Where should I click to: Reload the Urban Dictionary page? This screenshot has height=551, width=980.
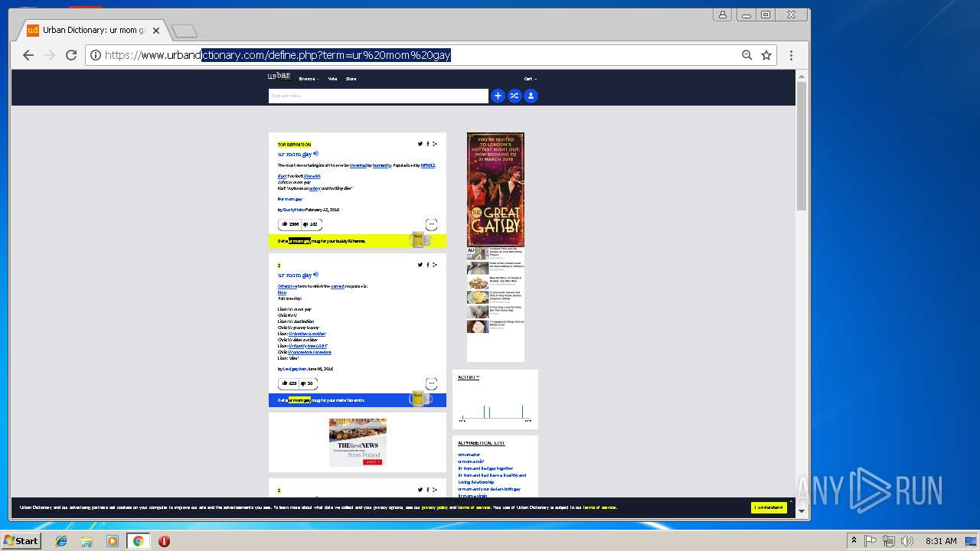tap(71, 55)
